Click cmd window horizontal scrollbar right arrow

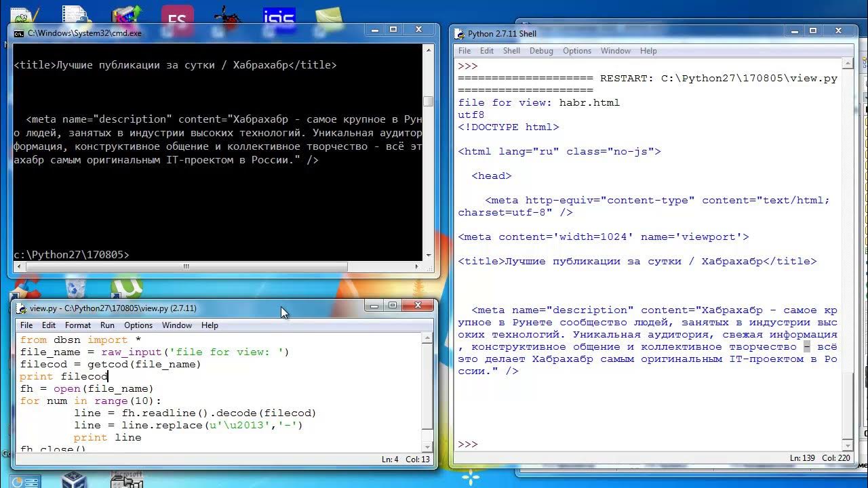pos(417,266)
